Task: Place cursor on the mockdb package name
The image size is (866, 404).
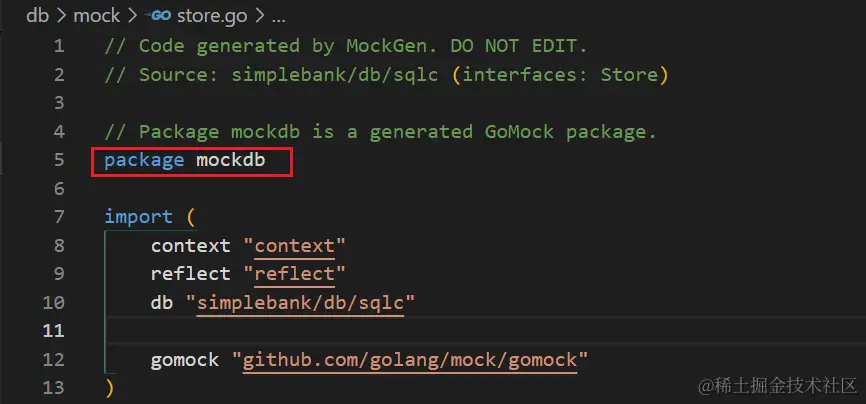Action: [x=231, y=160]
